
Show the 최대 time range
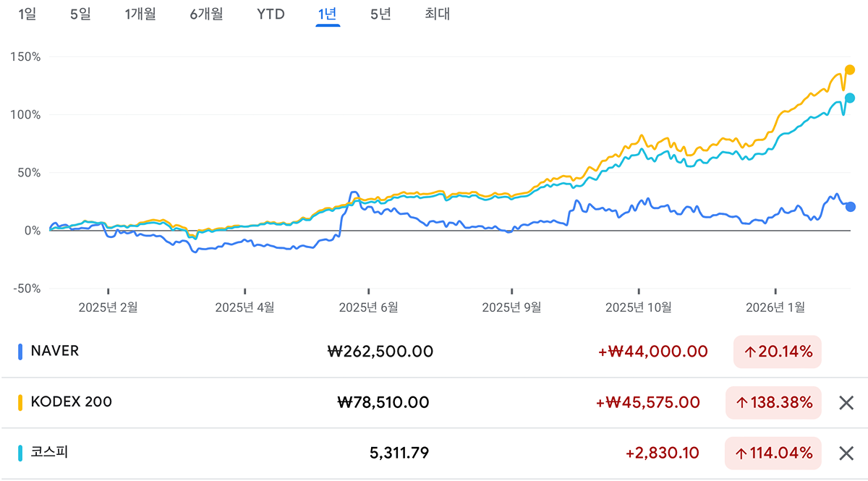click(x=438, y=14)
